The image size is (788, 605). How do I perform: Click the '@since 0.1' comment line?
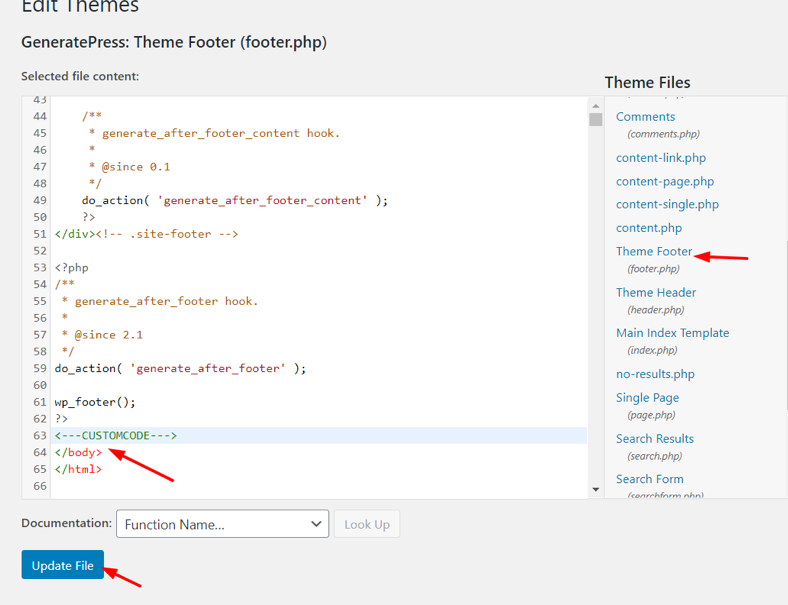(129, 166)
